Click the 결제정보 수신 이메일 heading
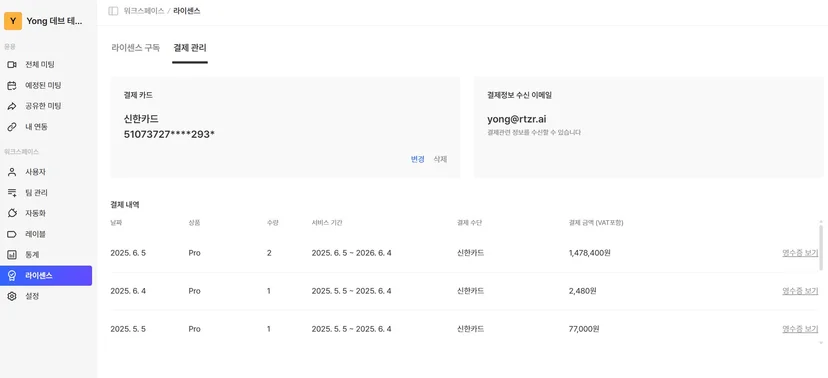This screenshot has height=378, width=828. (520, 96)
